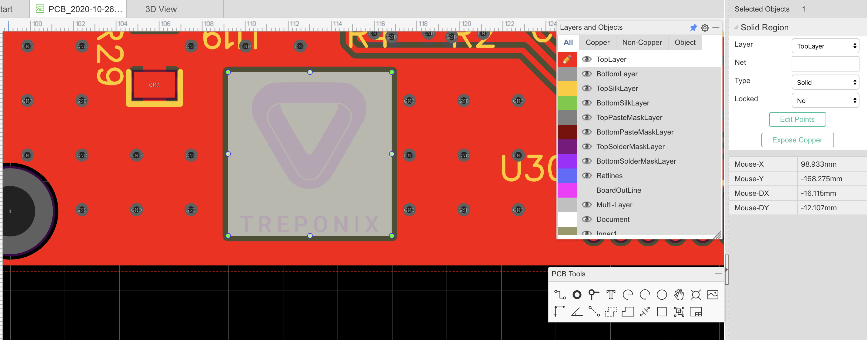Select the Dimension measure tool
The height and width of the screenshot is (340, 868).
(x=645, y=312)
